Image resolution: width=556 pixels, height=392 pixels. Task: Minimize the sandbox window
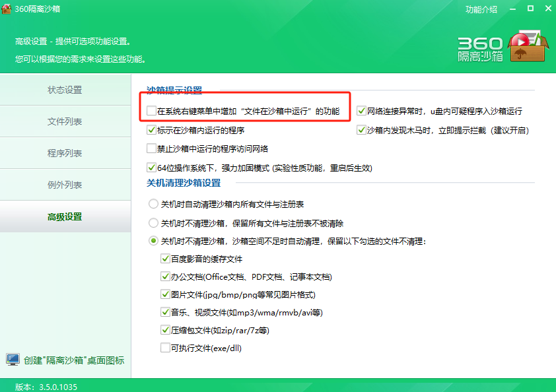point(512,9)
